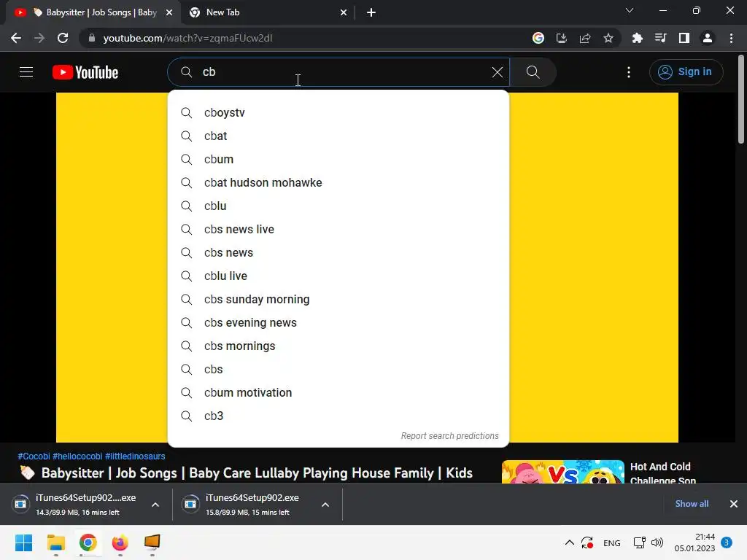
Task: Go forward in browser history
Action: pos(39,38)
